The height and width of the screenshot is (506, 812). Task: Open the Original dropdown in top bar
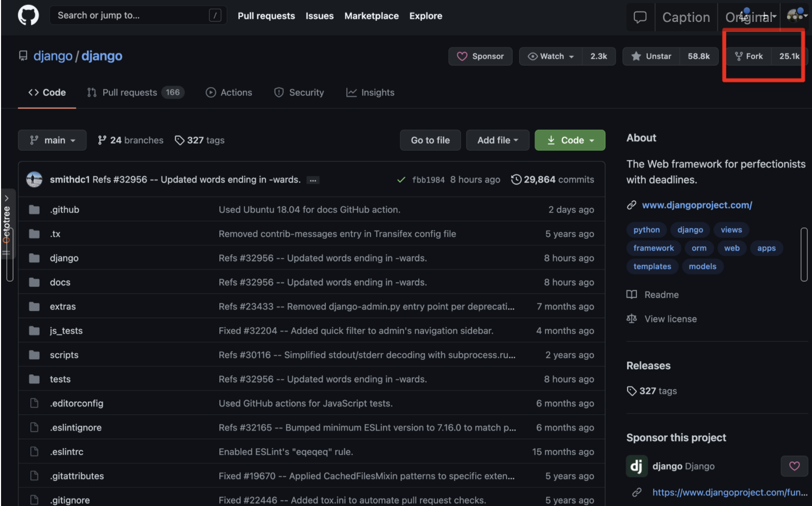coord(751,17)
